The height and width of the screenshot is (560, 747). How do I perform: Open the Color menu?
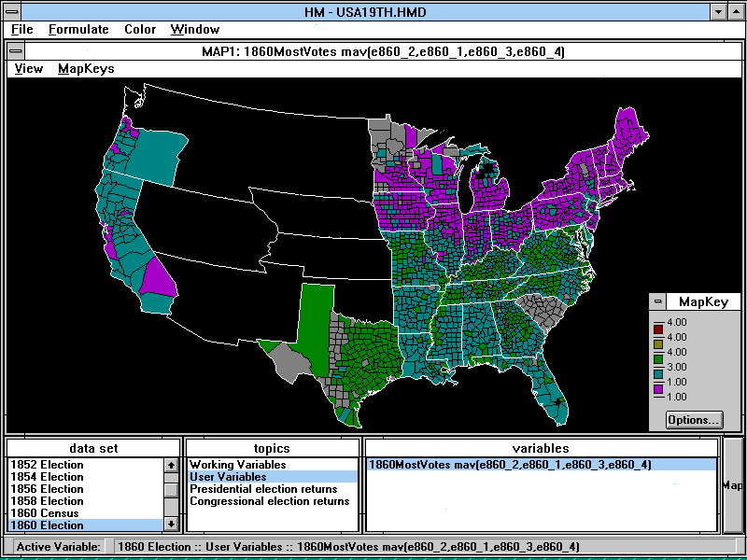pyautogui.click(x=140, y=30)
